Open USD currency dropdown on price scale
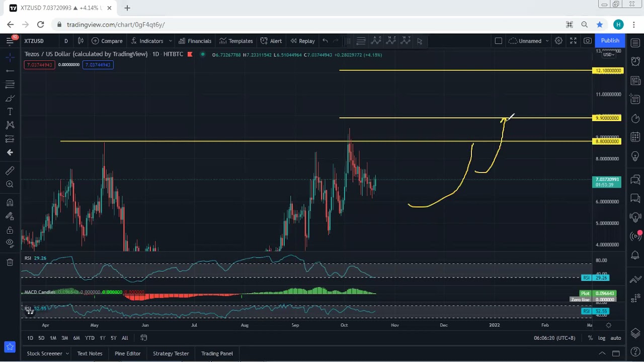Screen dimensions: 644x362 pyautogui.click(x=608, y=54)
